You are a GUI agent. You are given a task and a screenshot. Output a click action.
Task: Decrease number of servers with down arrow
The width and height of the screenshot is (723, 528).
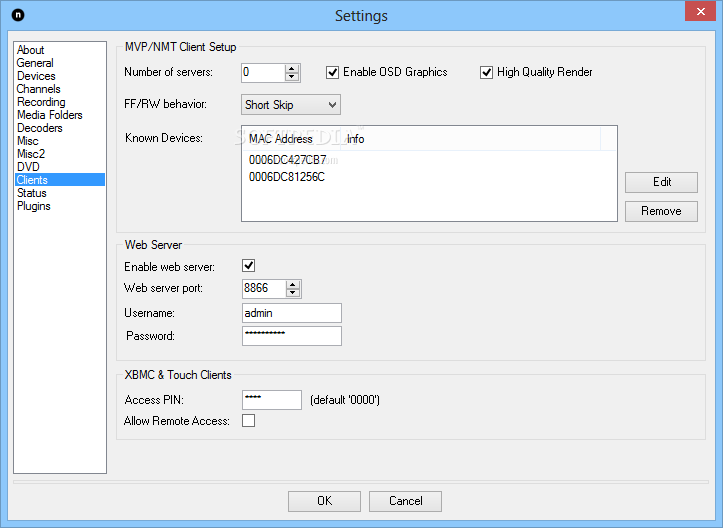(x=291, y=77)
